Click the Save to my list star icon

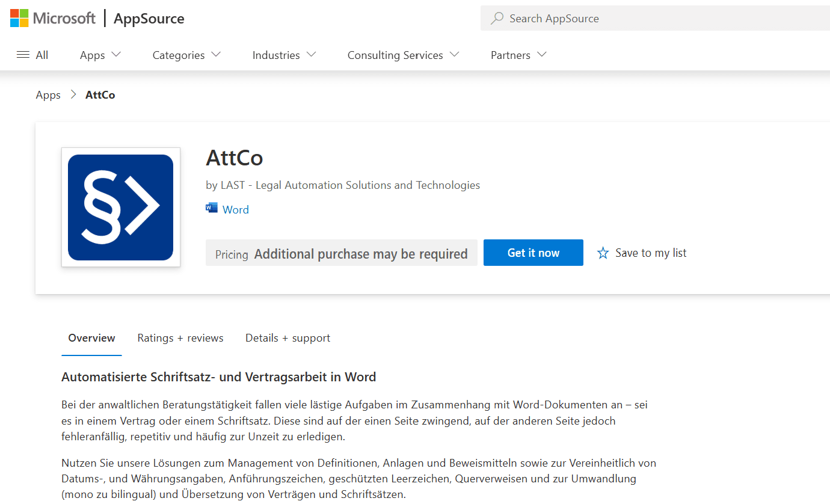603,253
